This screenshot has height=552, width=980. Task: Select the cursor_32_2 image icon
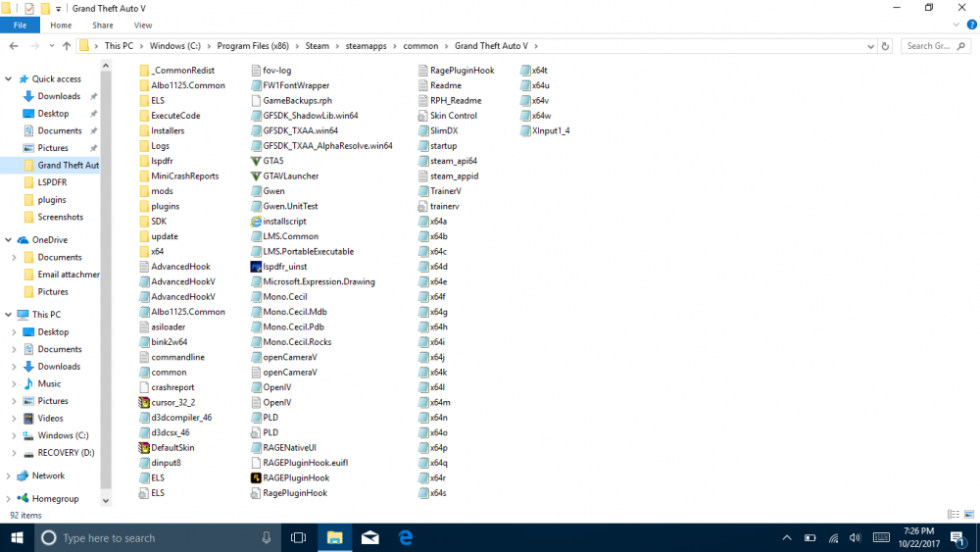(x=144, y=402)
